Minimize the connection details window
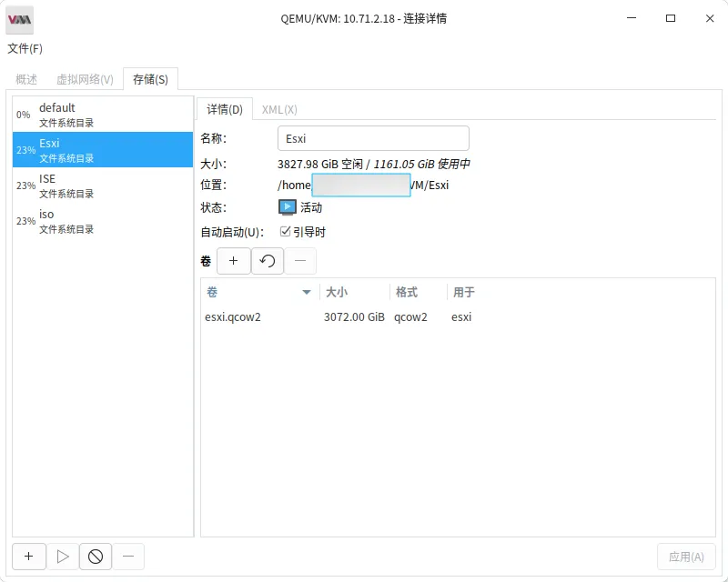The image size is (728, 582). click(632, 18)
